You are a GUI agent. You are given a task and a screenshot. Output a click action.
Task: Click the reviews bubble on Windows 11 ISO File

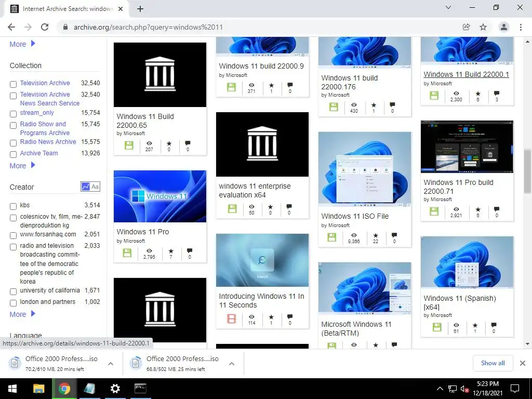[x=394, y=235]
